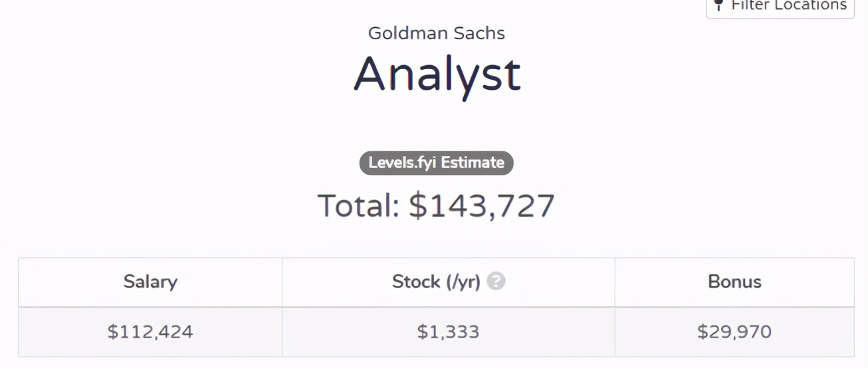The image size is (868, 368).
Task: Click the "Locations" word in the filter button
Action: click(810, 5)
